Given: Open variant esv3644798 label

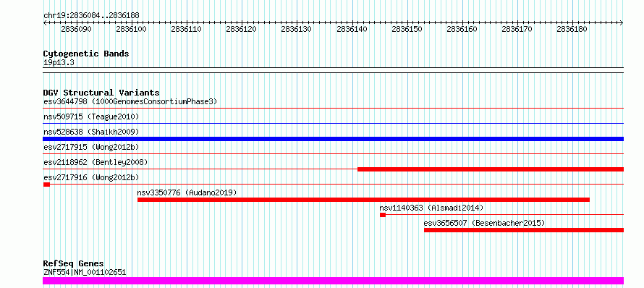Looking at the screenshot, I should point(130,101).
